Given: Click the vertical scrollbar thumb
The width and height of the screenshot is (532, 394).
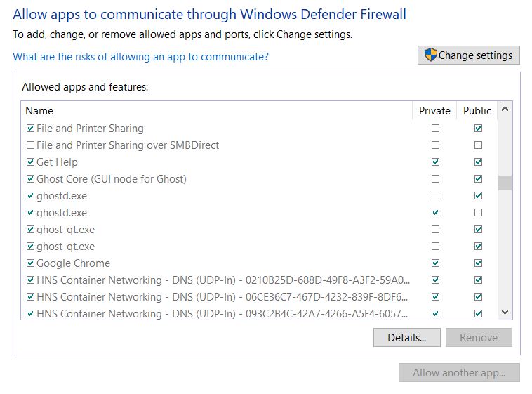Looking at the screenshot, I should click(x=505, y=183).
